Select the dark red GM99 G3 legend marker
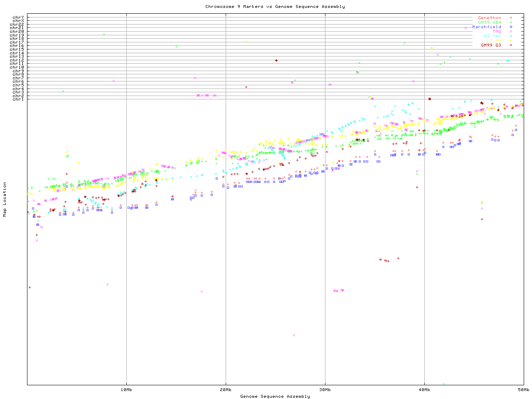 pyautogui.click(x=511, y=45)
